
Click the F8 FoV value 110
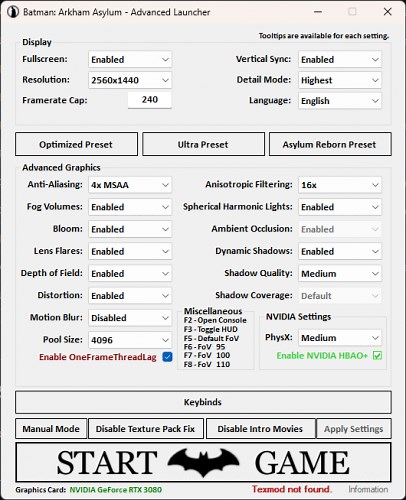[x=223, y=364]
